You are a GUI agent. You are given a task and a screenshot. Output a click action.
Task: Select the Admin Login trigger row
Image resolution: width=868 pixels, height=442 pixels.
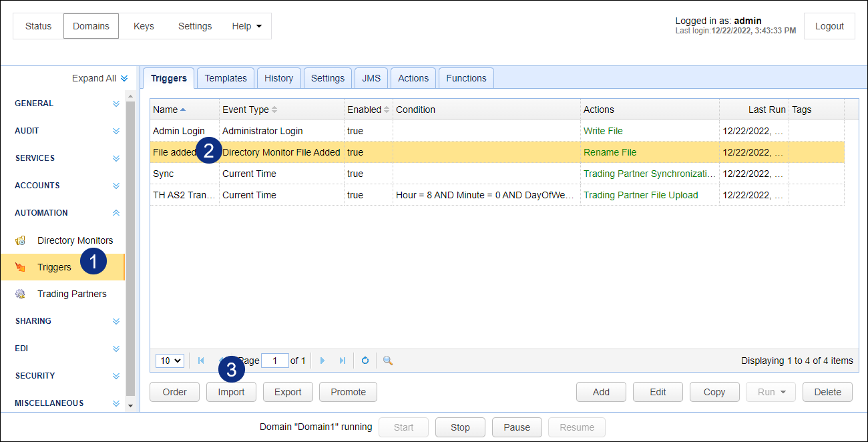coord(497,131)
